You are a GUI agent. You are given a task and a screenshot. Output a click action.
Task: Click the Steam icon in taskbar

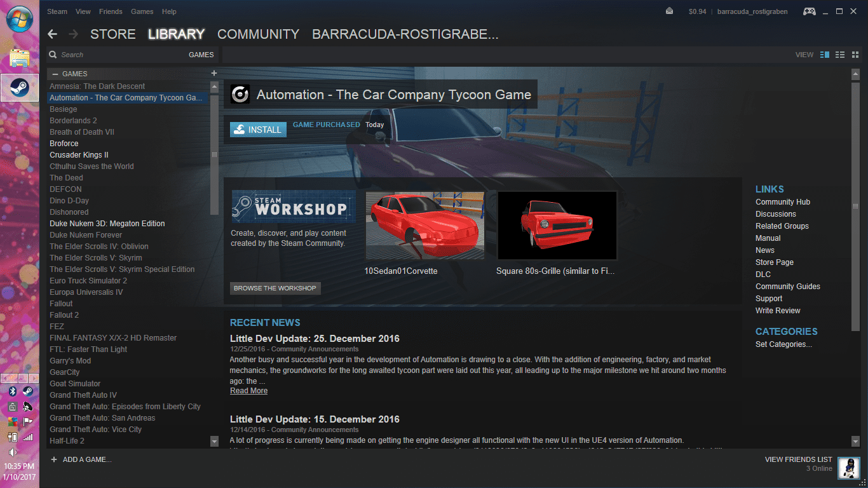[x=20, y=88]
